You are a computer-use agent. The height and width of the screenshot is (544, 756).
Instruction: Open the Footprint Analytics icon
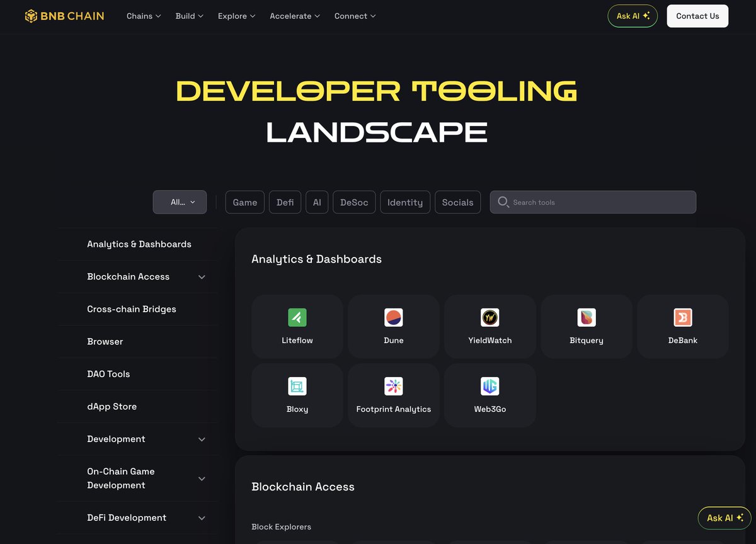[394, 386]
